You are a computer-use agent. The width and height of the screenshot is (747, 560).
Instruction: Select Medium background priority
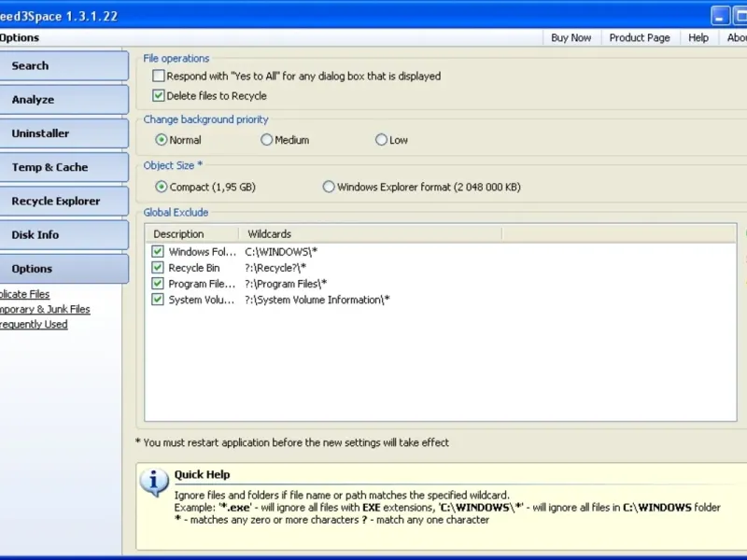pos(266,139)
